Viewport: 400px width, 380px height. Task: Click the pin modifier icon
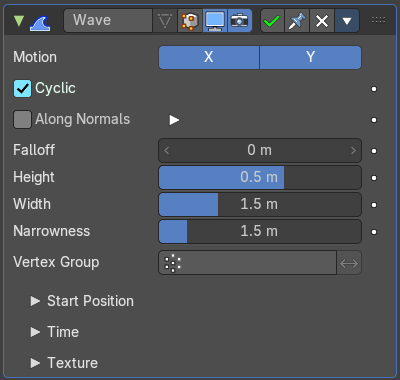(297, 21)
